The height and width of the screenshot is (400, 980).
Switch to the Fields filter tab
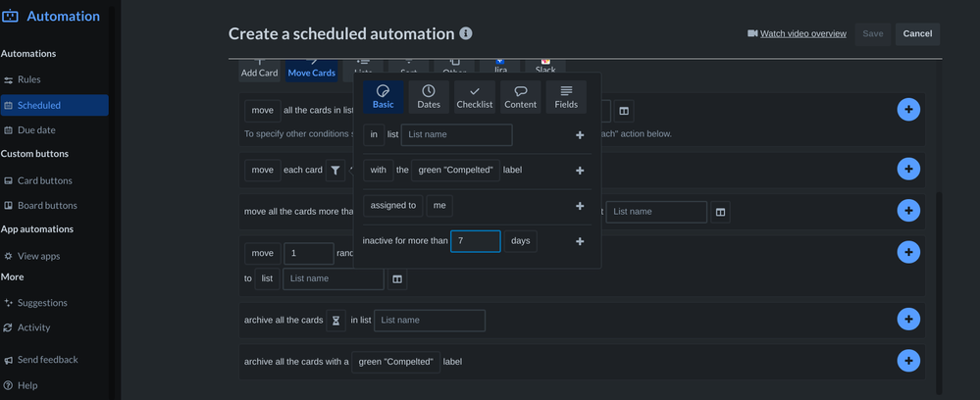pos(566,97)
